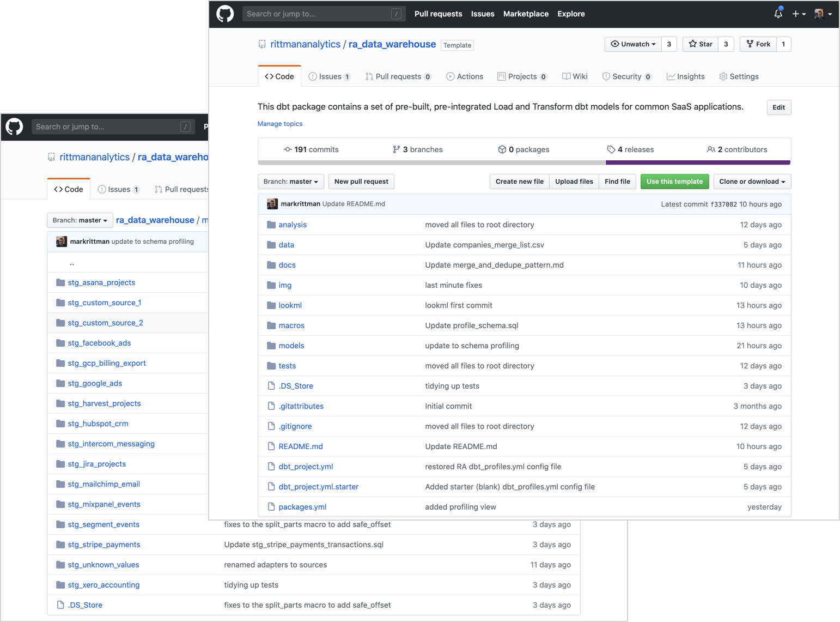Open stg_stripe_payments folder in back window
The width and height of the screenshot is (840, 622).
click(x=104, y=545)
